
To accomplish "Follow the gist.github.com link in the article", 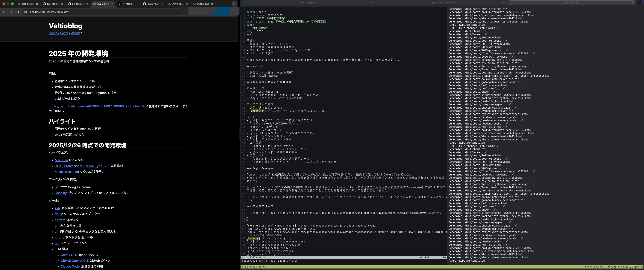I will pyautogui.click(x=96, y=106).
